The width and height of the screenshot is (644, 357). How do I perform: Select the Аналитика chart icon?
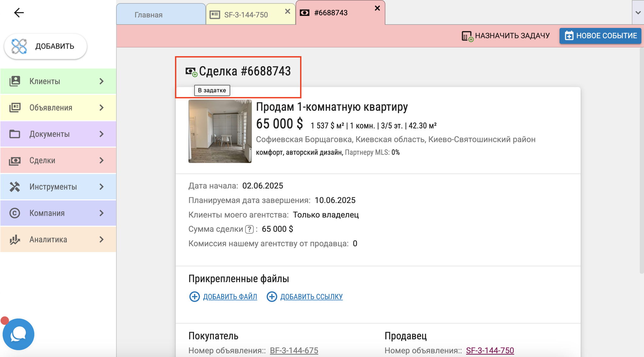tap(15, 239)
